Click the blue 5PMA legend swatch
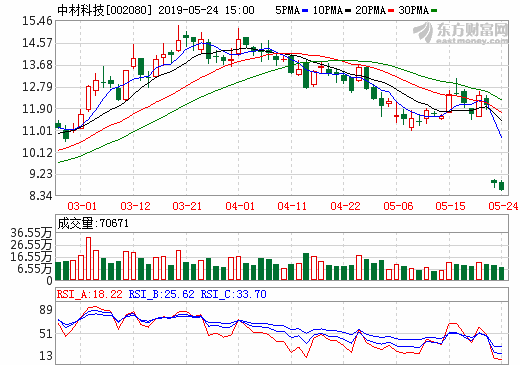Screen dimensions: 520x365 point(305,11)
